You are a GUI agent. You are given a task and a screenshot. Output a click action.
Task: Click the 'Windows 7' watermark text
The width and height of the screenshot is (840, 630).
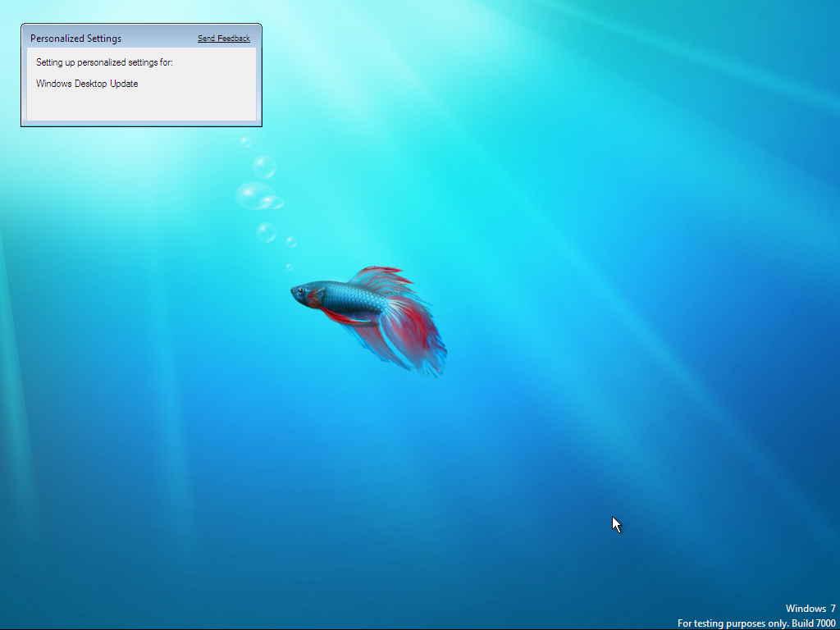tap(810, 609)
